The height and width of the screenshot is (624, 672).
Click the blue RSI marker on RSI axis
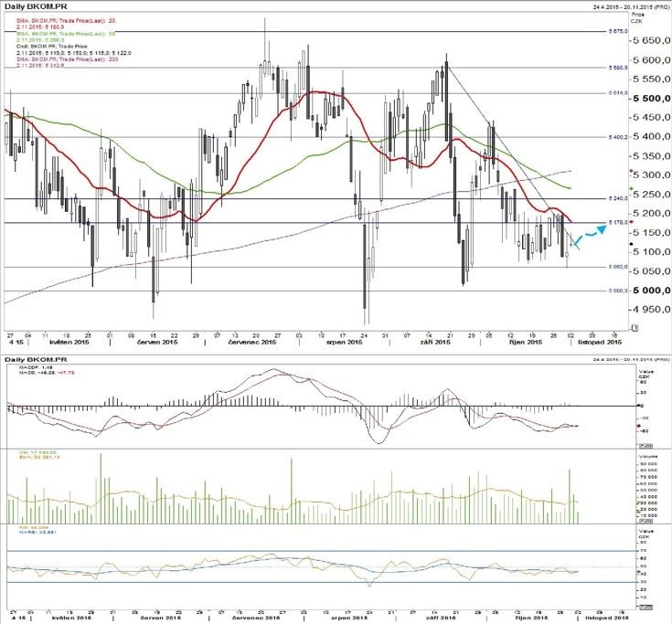coord(638,571)
